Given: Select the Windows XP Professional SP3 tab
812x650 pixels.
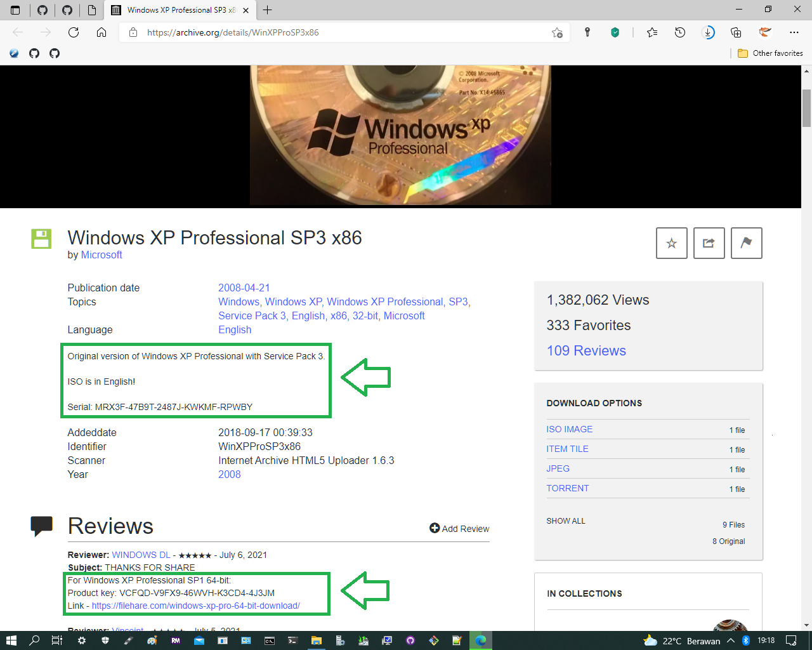Looking at the screenshot, I should tap(180, 10).
